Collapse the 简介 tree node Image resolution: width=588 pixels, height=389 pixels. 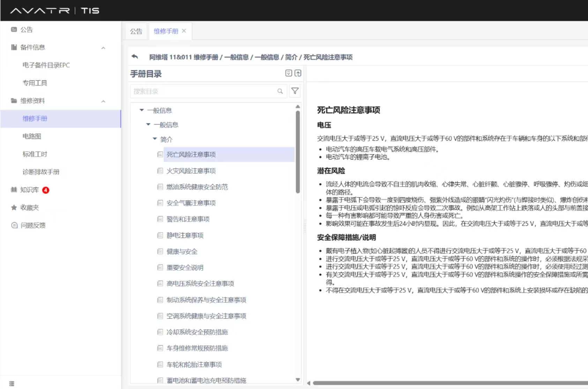click(155, 139)
